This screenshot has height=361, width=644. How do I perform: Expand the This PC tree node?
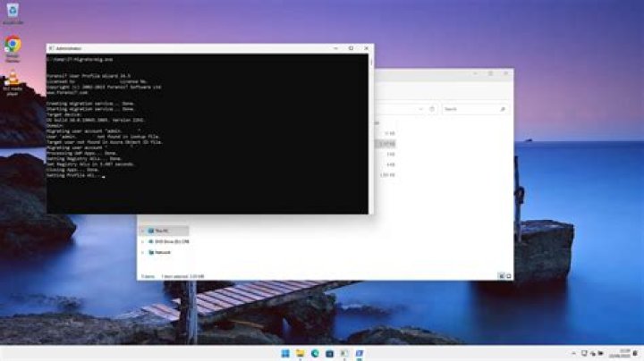tap(142, 231)
